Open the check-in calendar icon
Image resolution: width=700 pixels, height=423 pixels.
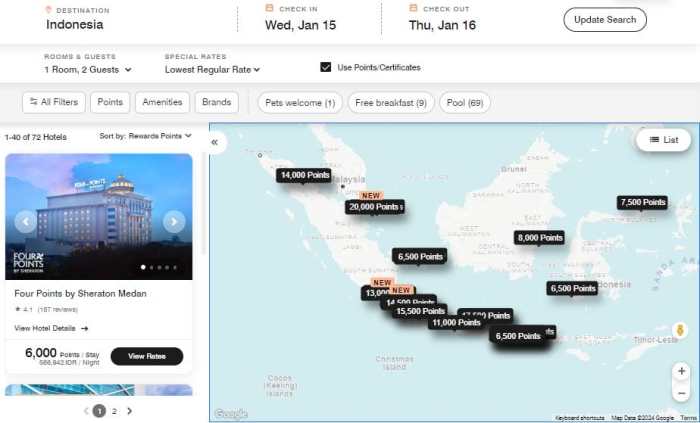[270, 8]
